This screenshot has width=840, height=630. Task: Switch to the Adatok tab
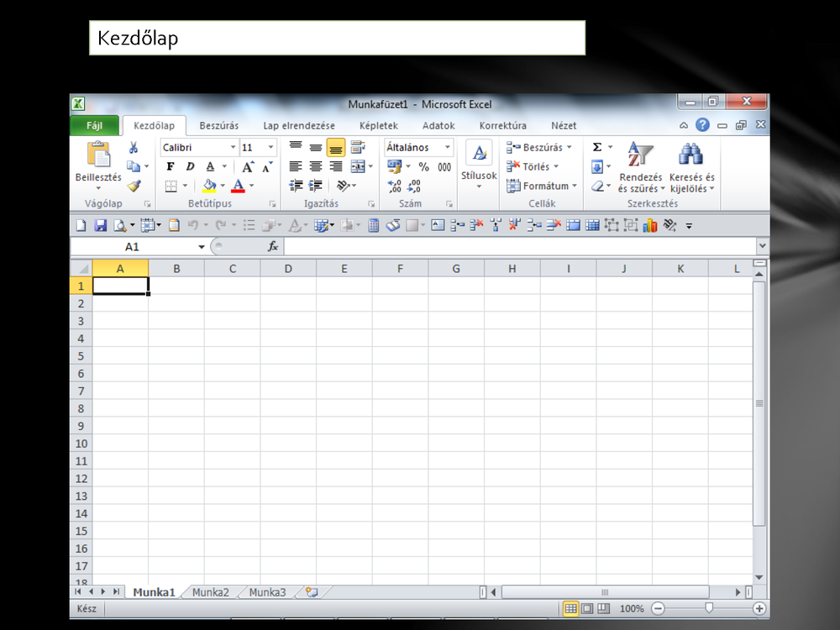click(x=438, y=125)
